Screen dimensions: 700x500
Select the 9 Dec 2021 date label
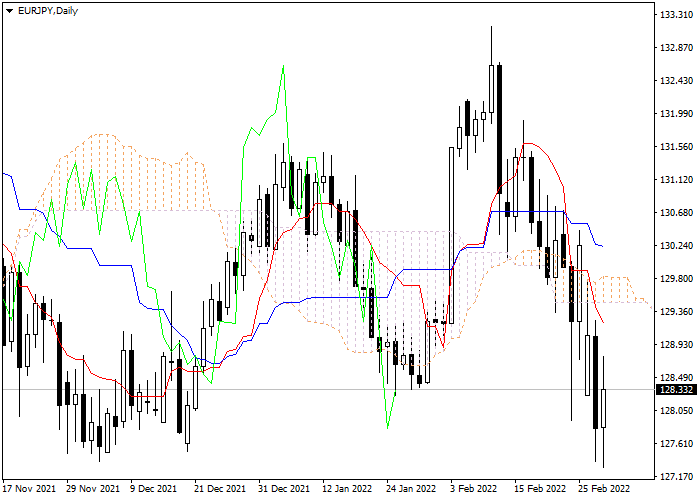[x=154, y=488]
